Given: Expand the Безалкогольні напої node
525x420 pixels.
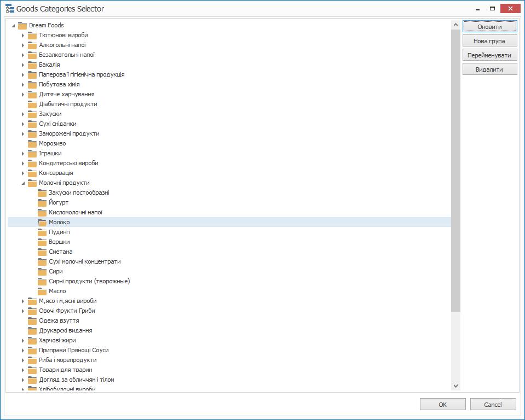Looking at the screenshot, I should click(23, 55).
